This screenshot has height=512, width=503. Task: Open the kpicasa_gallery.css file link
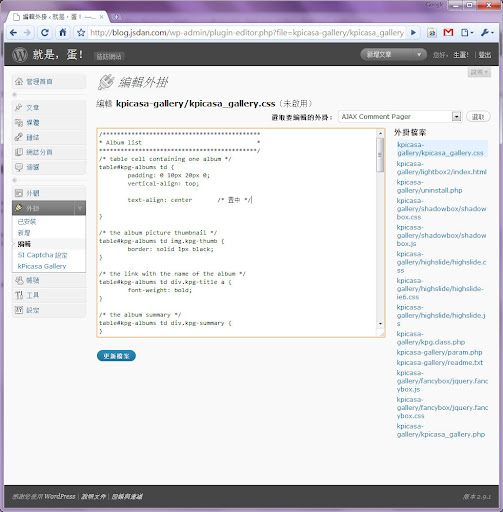pyautogui.click(x=440, y=149)
